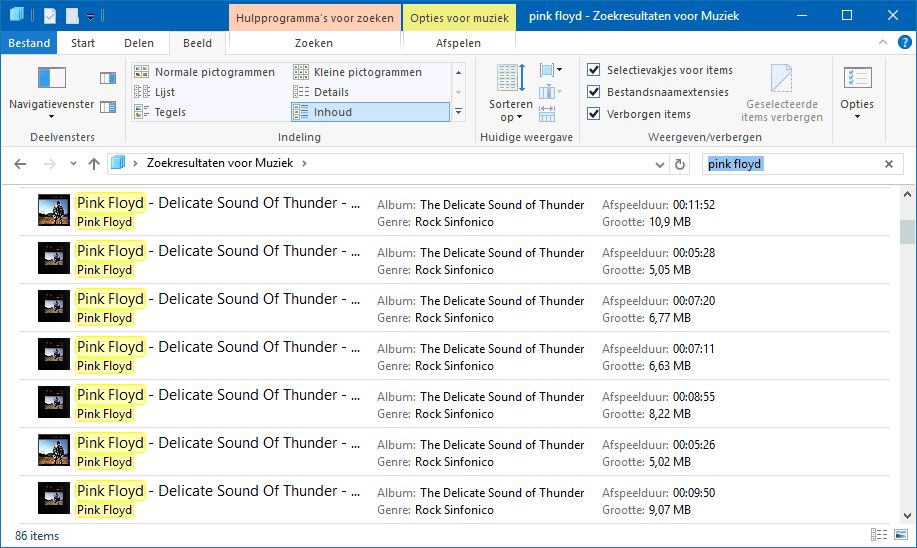Open recent locations dropdown
Image resolution: width=917 pixels, height=548 pixels.
pos(73,164)
